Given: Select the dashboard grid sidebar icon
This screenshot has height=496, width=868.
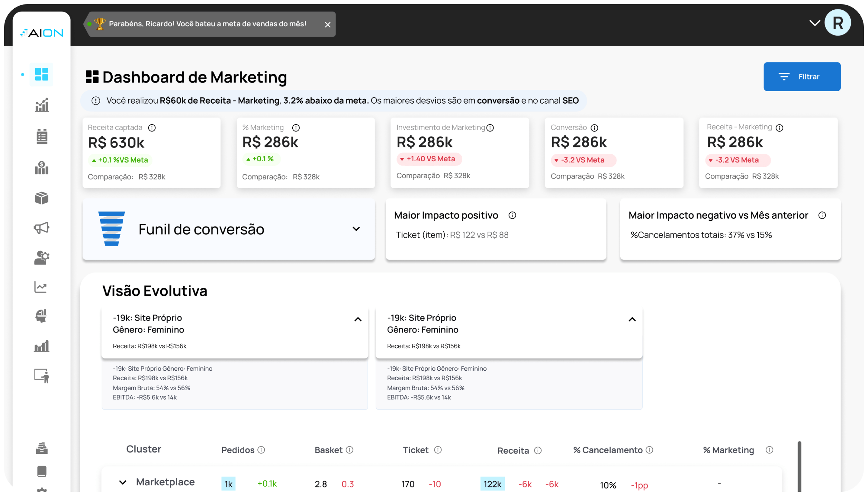Looking at the screenshot, I should click(41, 74).
